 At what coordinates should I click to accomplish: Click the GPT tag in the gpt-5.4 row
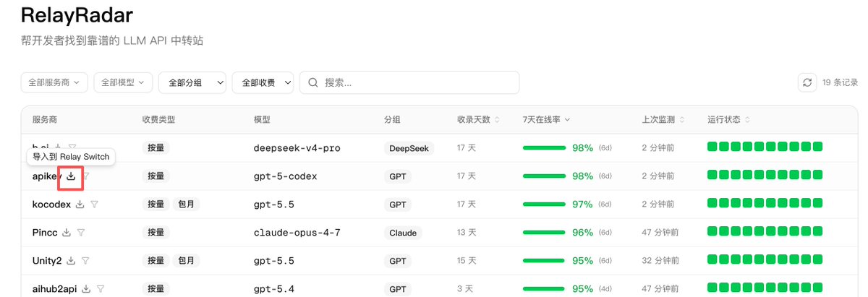click(398, 289)
